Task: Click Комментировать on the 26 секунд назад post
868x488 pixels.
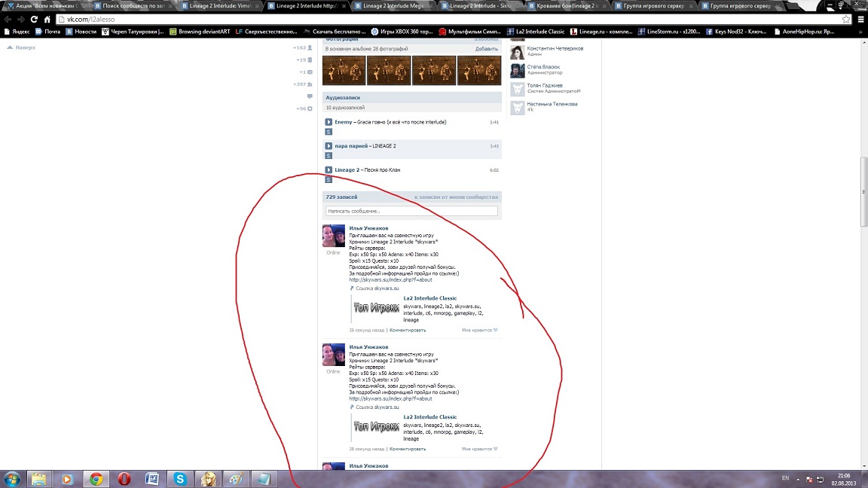Action: tap(408, 331)
